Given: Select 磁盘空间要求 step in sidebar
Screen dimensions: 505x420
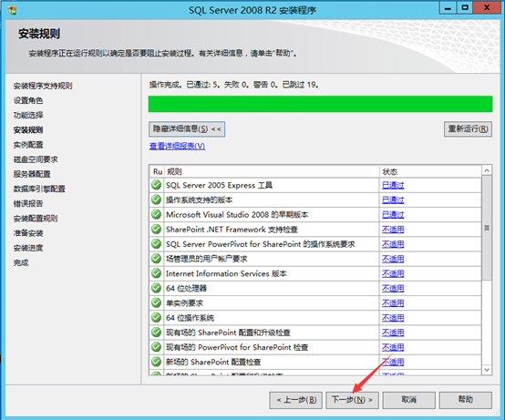Looking at the screenshot, I should pos(36,159).
